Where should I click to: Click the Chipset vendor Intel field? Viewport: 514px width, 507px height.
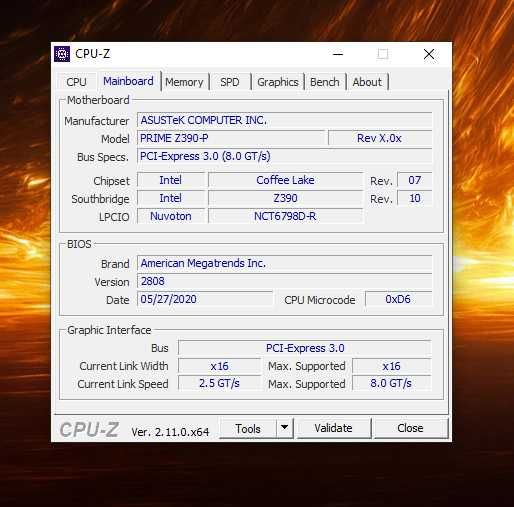pos(171,180)
